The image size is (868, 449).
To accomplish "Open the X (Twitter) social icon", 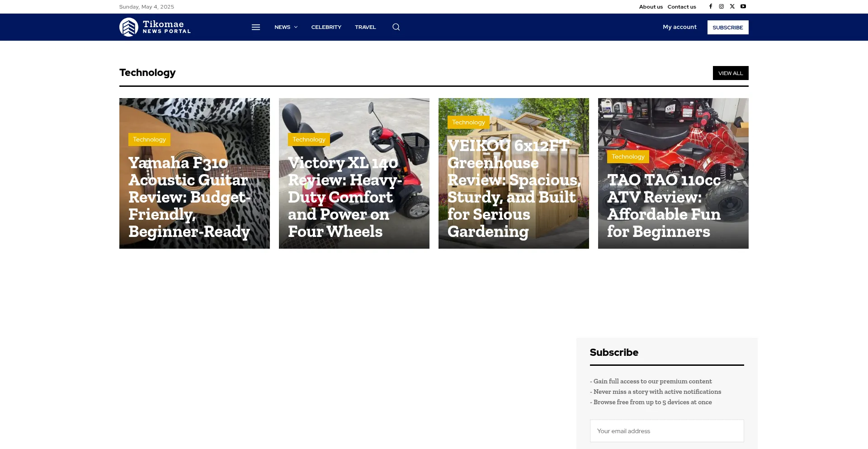I will click(x=732, y=6).
